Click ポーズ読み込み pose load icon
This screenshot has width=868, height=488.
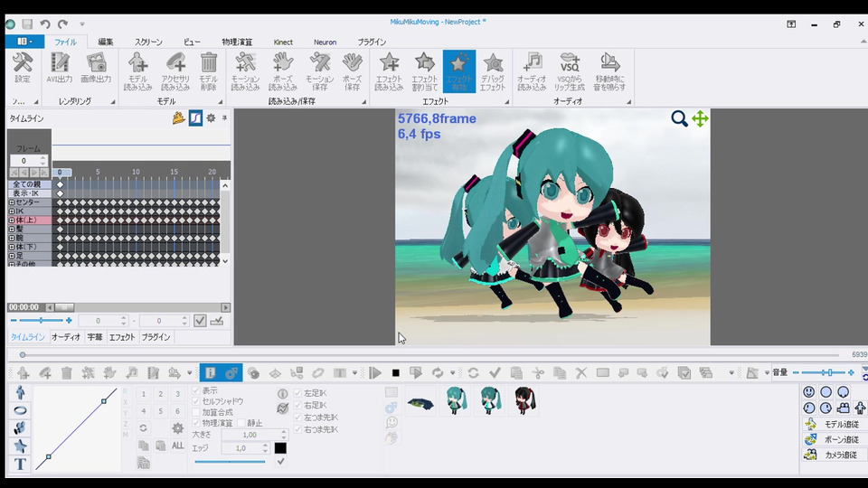click(x=283, y=71)
